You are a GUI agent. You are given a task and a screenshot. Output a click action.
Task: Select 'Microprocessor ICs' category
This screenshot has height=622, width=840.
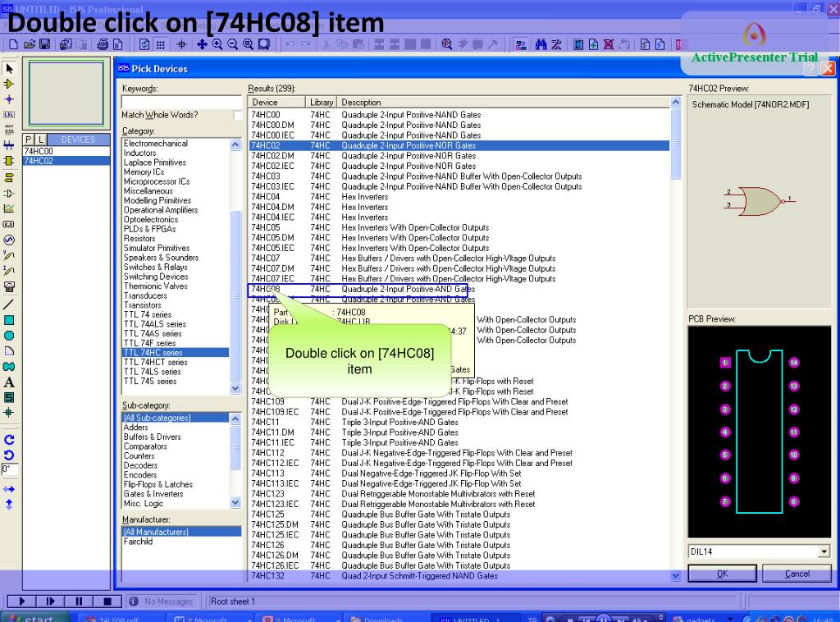click(x=176, y=181)
